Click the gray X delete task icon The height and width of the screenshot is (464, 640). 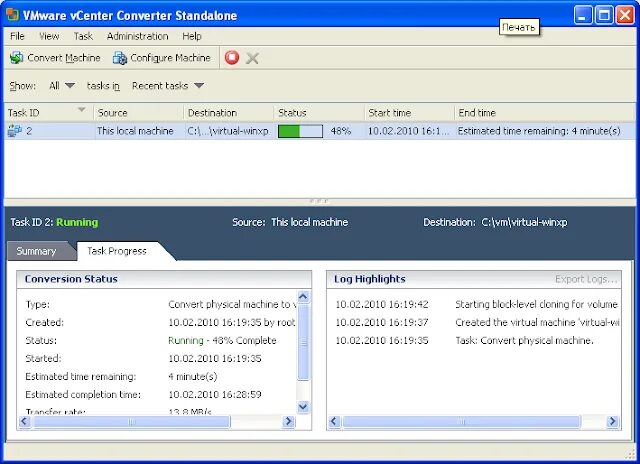tap(252, 58)
